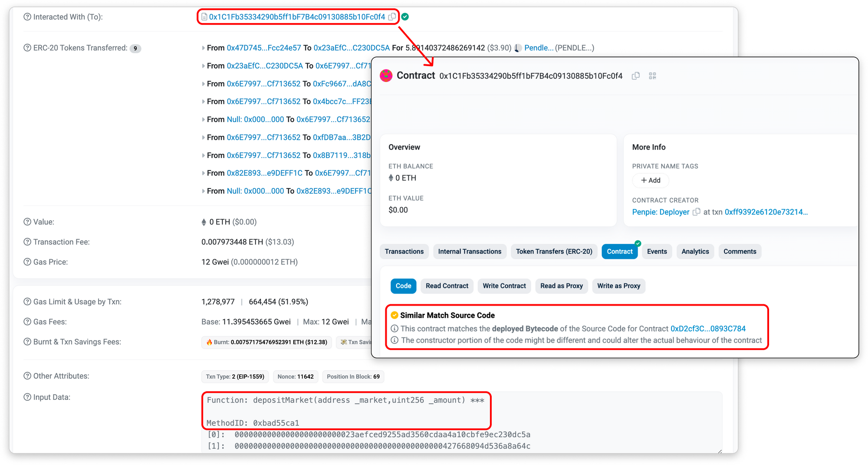Copy the Penpie: Deployer creator address

[x=697, y=212]
